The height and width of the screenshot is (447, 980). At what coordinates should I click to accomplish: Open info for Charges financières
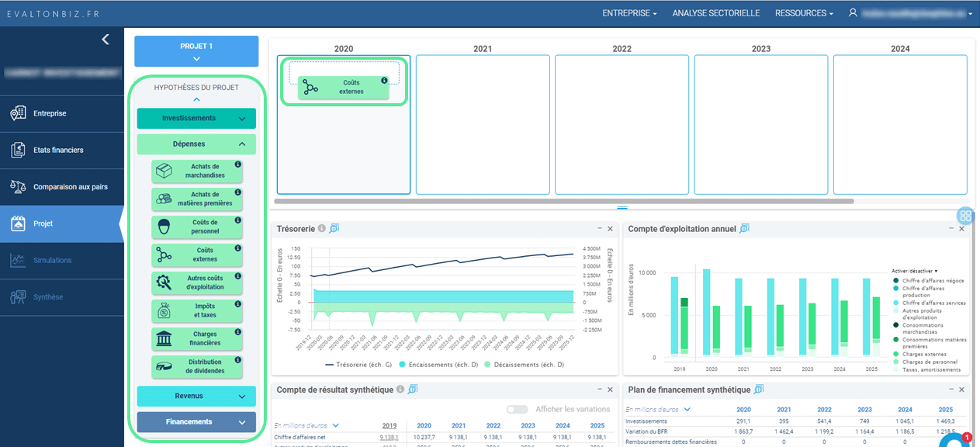[x=238, y=332]
